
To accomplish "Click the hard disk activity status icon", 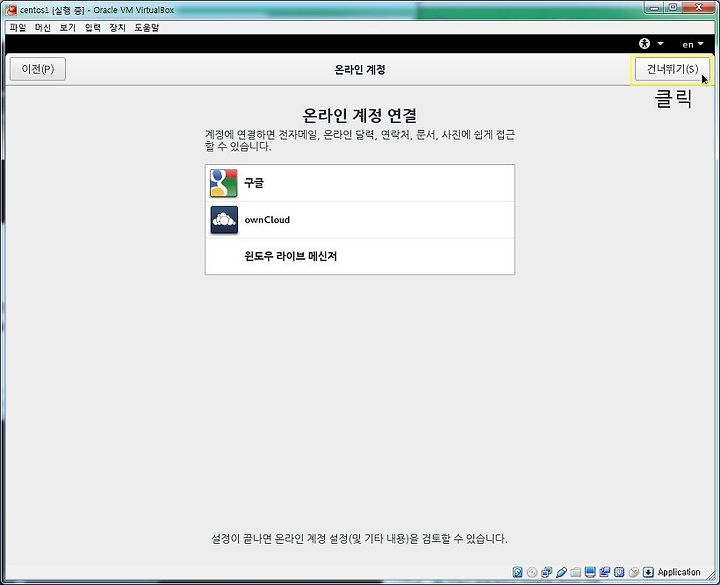I will pyautogui.click(x=518, y=572).
